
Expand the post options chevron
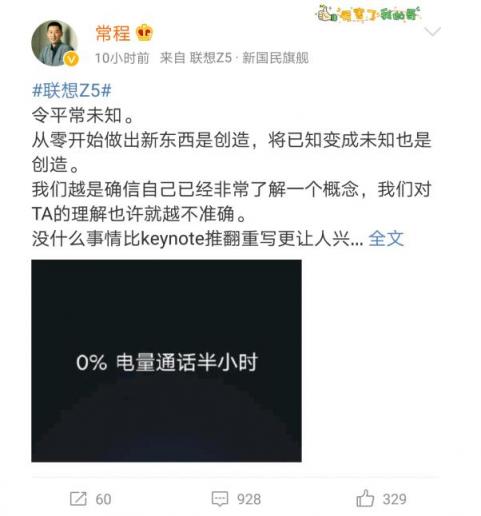pyautogui.click(x=433, y=32)
